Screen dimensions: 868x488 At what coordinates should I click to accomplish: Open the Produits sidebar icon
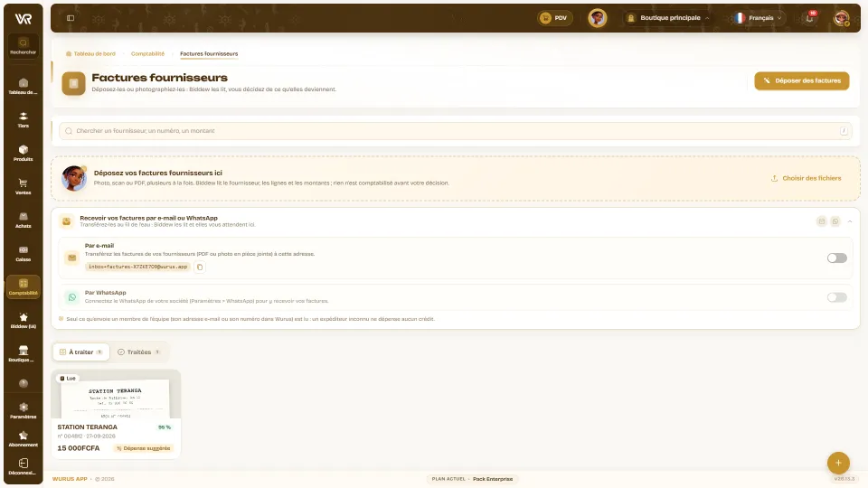point(24,153)
